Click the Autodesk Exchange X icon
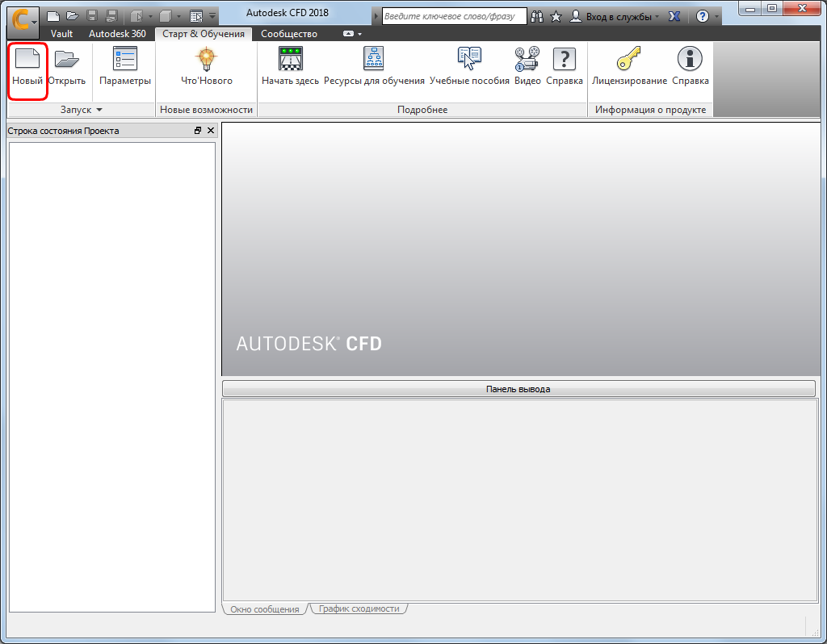This screenshot has width=827, height=644. (x=674, y=16)
